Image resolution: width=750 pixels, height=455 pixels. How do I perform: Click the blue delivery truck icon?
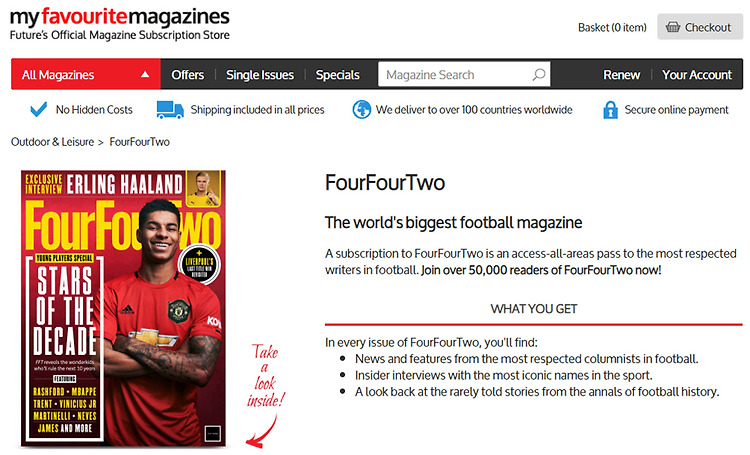170,110
